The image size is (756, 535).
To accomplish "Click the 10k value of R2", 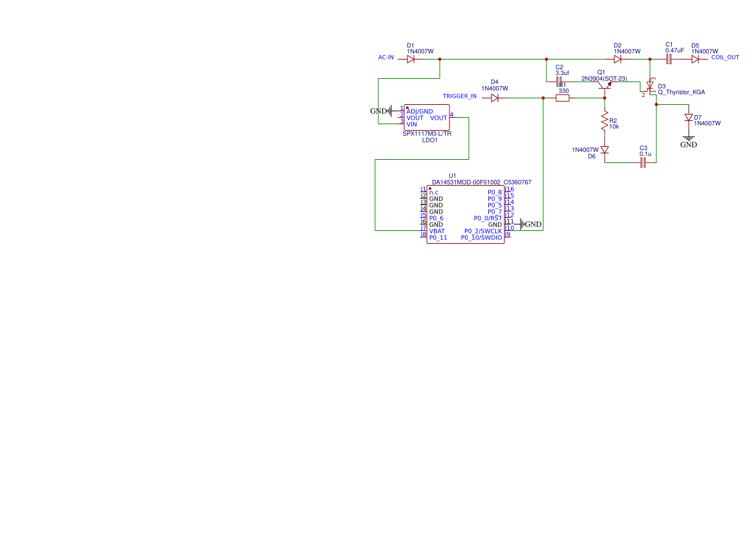I will tap(614, 127).
